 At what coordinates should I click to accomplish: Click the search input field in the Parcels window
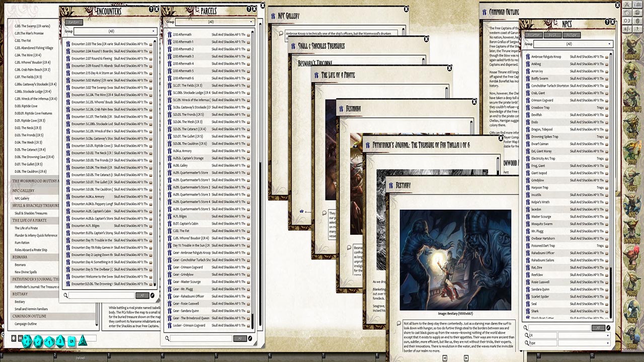click(x=202, y=338)
